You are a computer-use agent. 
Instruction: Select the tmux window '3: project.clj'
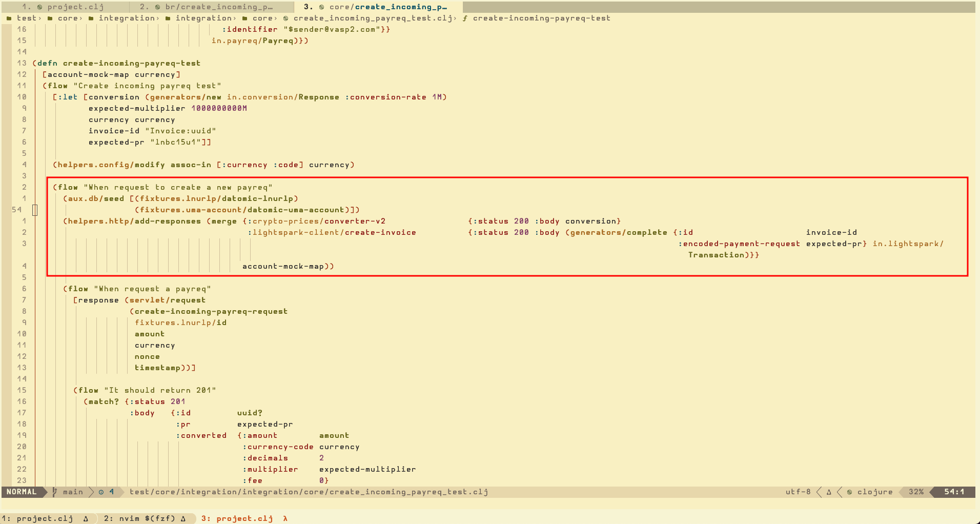click(237, 519)
